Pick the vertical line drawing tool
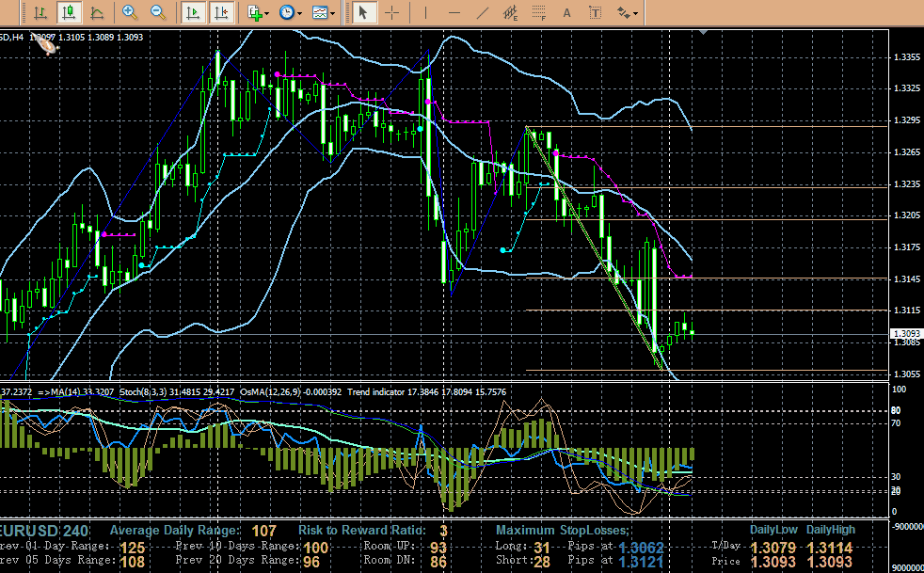The width and height of the screenshot is (924, 573). (426, 13)
